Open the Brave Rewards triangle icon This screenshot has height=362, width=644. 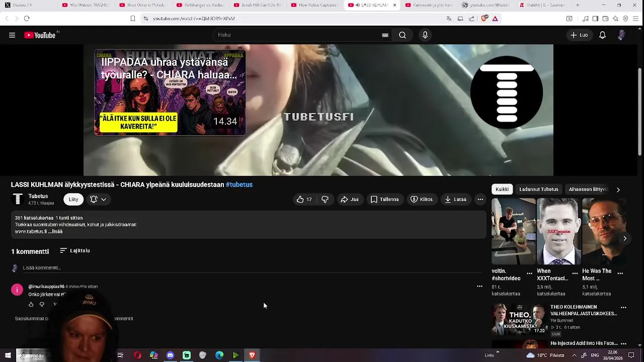(x=495, y=19)
